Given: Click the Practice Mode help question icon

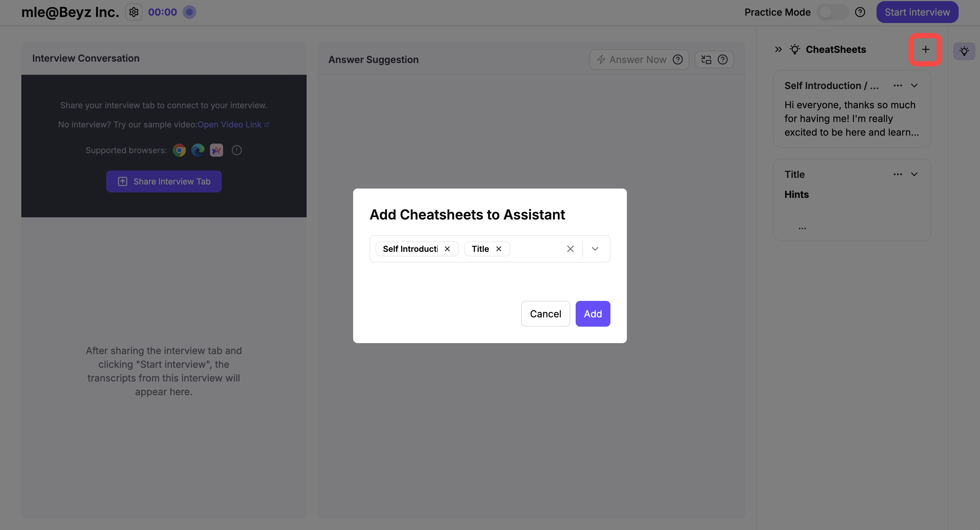Looking at the screenshot, I should coord(860,12).
